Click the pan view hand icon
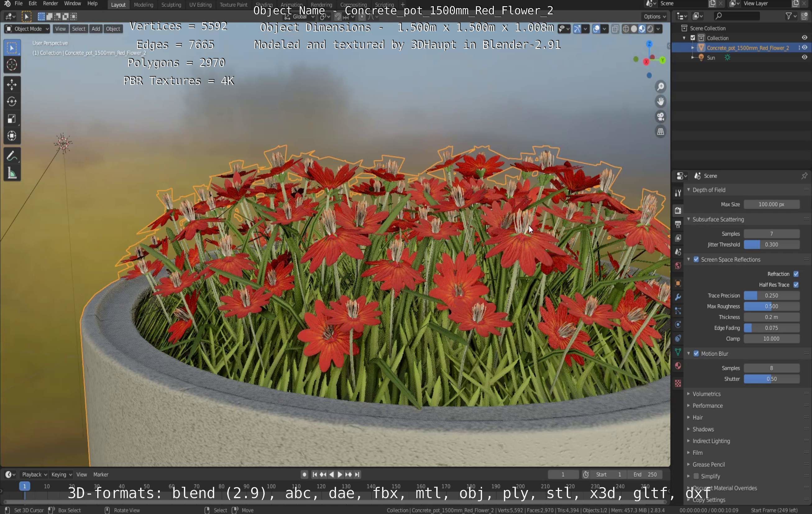 click(x=661, y=102)
